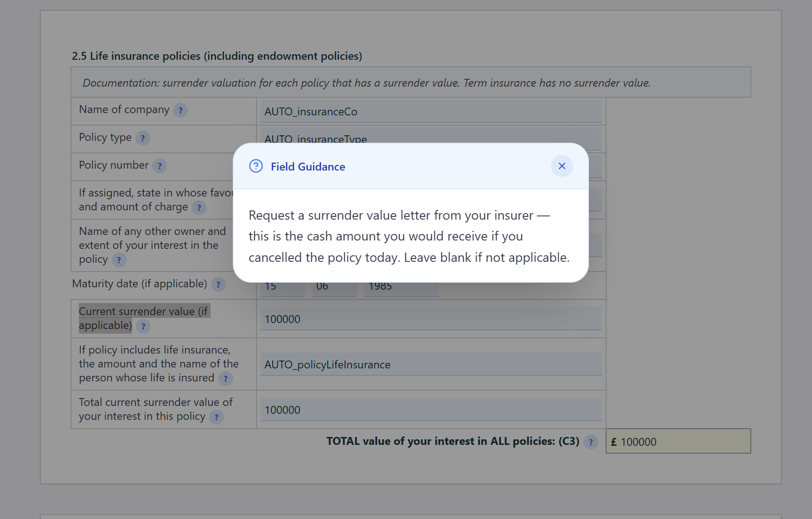
Task: Click the Policy type input field
Action: 431,139
